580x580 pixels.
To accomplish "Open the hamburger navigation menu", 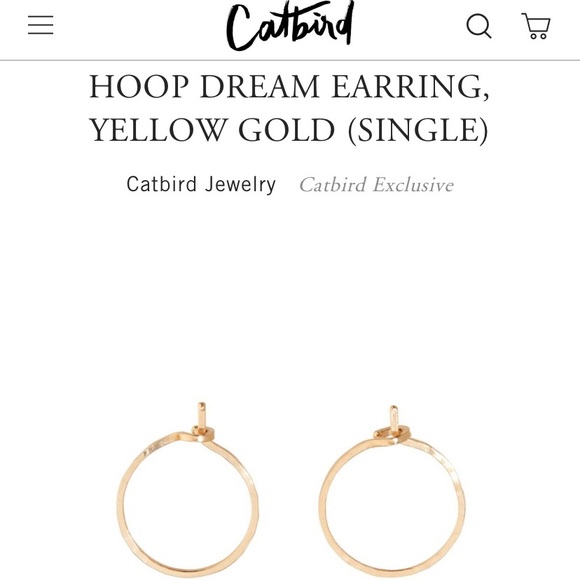I will tap(41, 25).
